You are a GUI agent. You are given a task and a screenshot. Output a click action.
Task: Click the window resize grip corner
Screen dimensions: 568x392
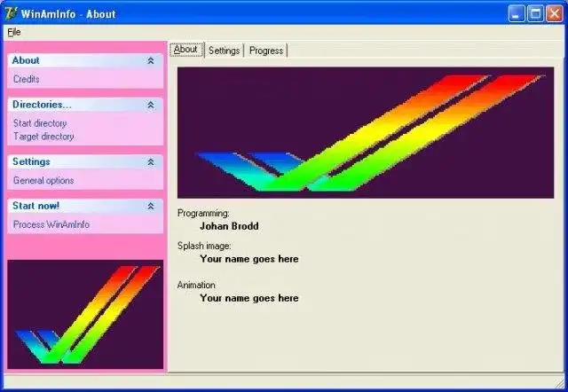(559, 382)
